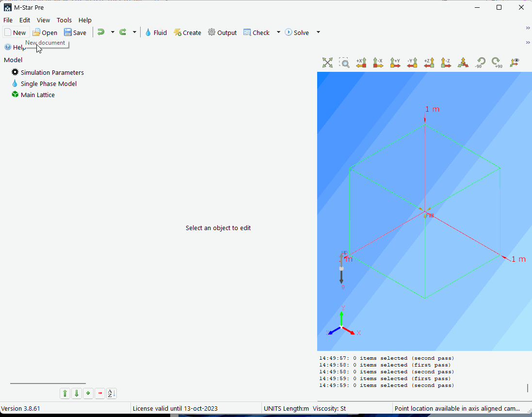Click the UNITS Length:m Viscosity status
The height and width of the screenshot is (417, 532).
[x=305, y=409]
